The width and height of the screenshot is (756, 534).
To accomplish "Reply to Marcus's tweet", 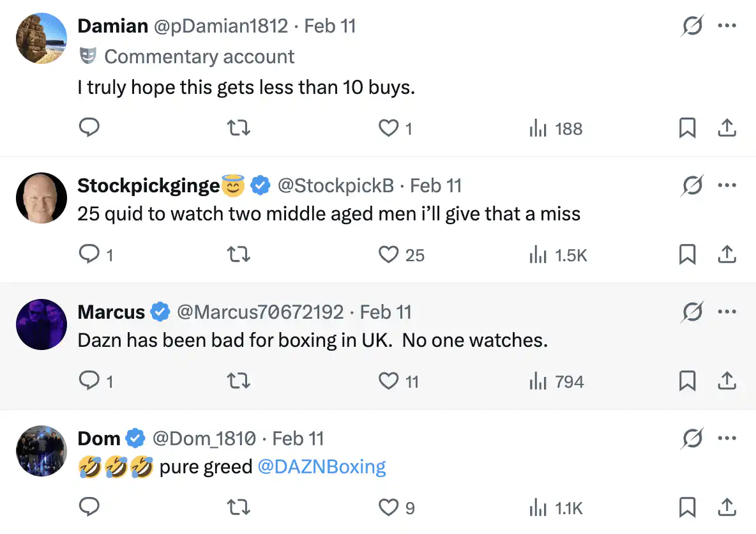I will coord(89,381).
